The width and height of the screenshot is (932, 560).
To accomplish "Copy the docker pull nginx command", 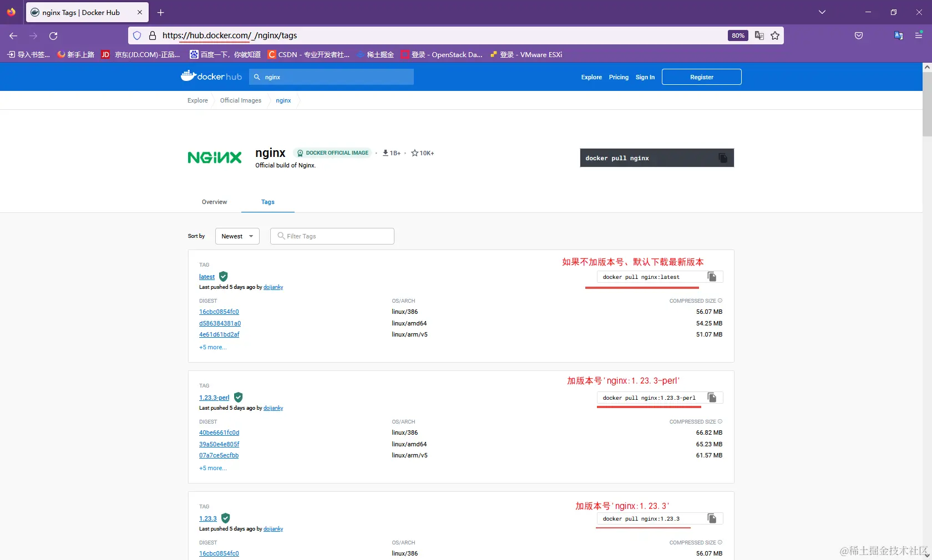I will 723,158.
